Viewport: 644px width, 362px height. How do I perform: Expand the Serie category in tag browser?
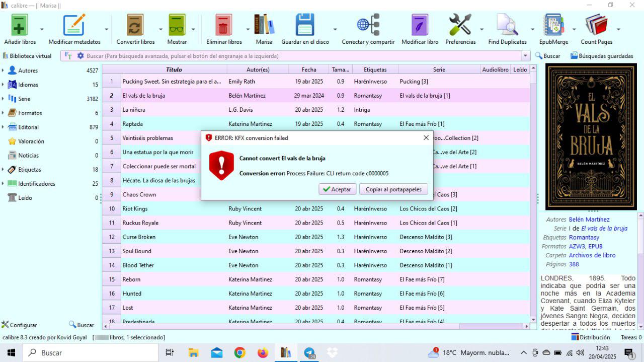(x=3, y=99)
